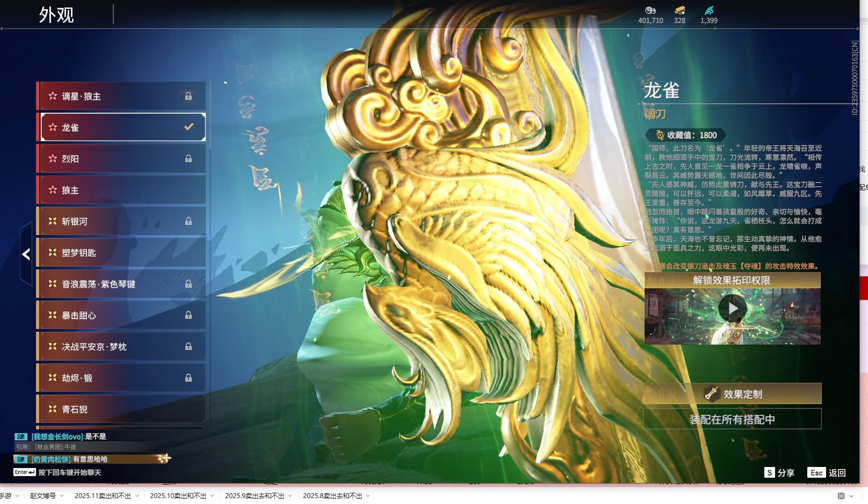Image resolution: width=868 pixels, height=504 pixels.
Task: Click the lock icon on 暴击甜心
Action: pyautogui.click(x=189, y=315)
